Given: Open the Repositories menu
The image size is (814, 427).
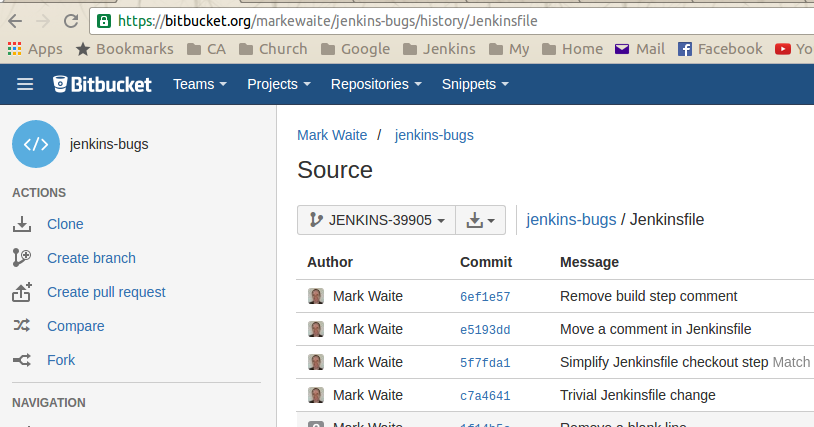Looking at the screenshot, I should click(375, 84).
